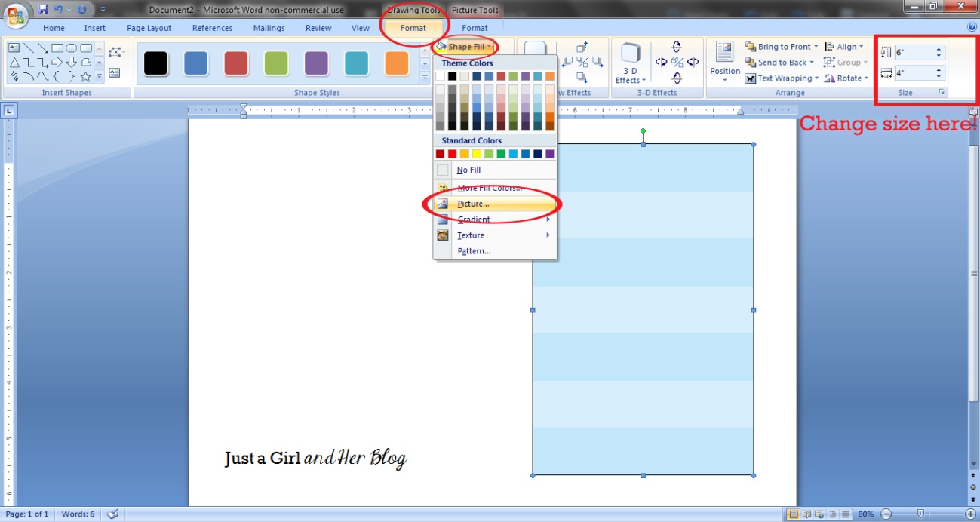Screen dimensions: 980x522
Task: Open the Page Layout tab
Action: click(x=149, y=28)
